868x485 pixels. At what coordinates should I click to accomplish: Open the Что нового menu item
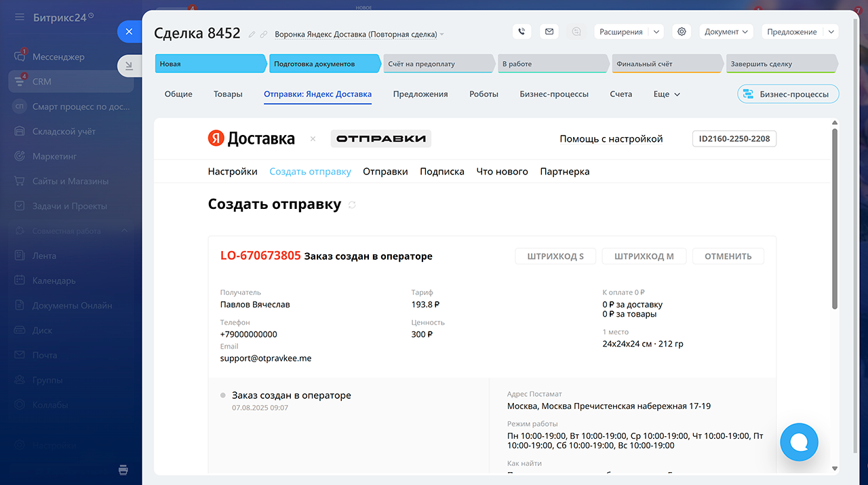[502, 172]
